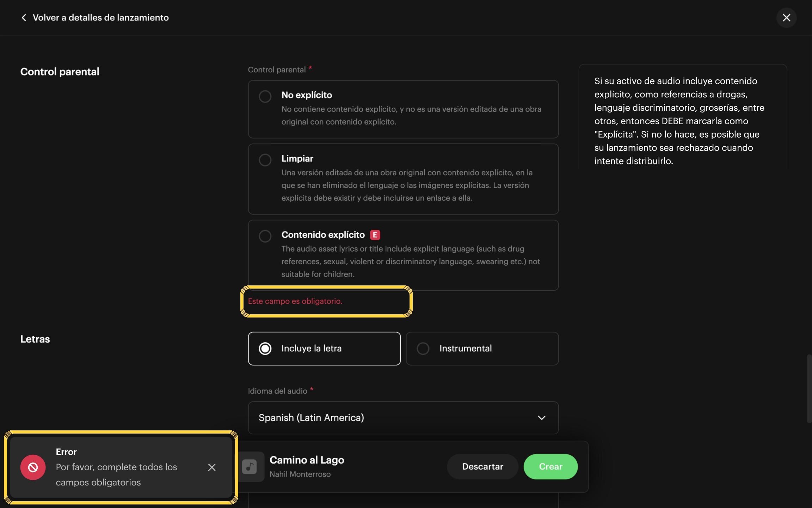This screenshot has height=508, width=812.
Task: Click the red E explicit badge
Action: [375, 235]
